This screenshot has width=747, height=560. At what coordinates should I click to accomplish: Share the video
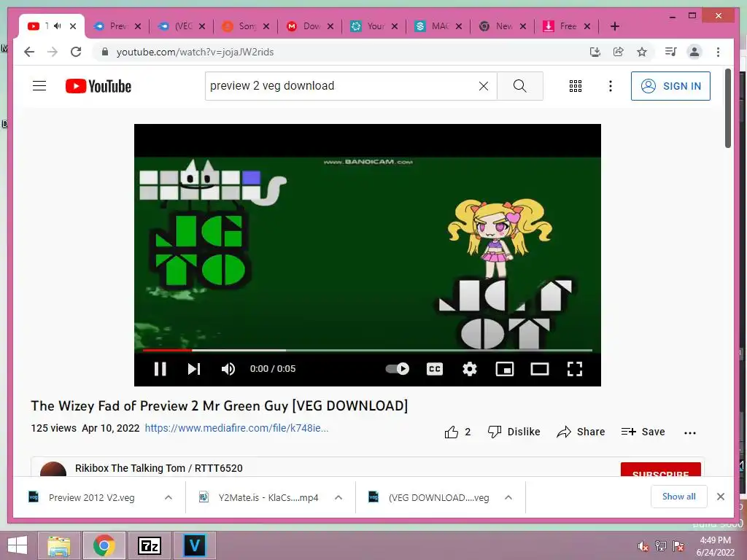581,432
